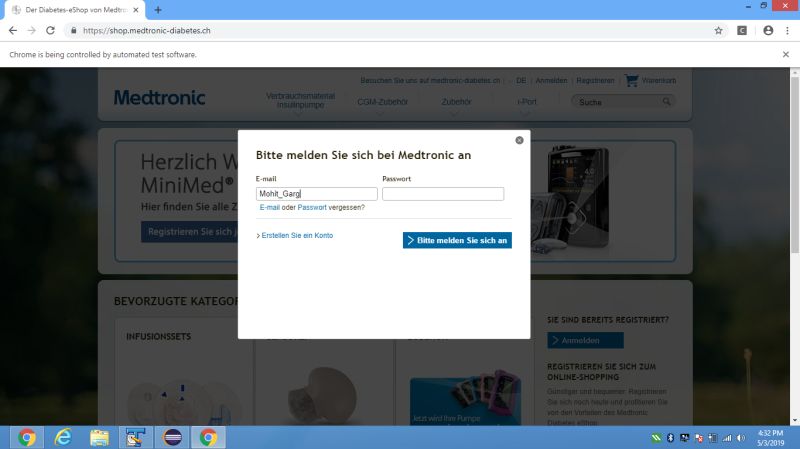Click the 'Bitte melden Sie sich an' button
Screen dimensions: 800x449
click(457, 240)
